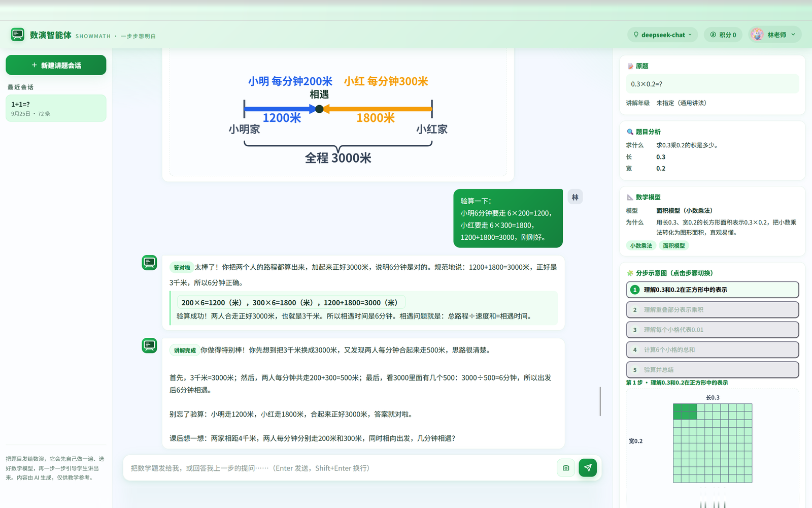Click the lightbulb icon beside deepseek-chat
The image size is (812, 508).
point(636,35)
